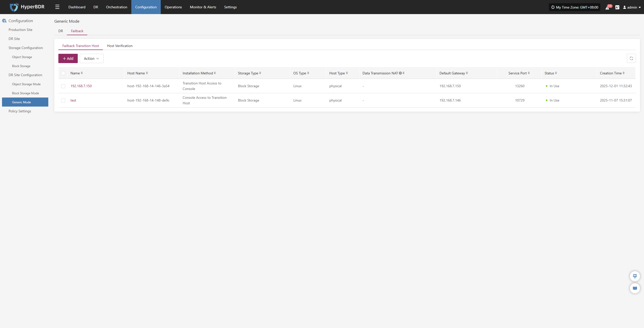This screenshot has height=328, width=644.
Task: Click the hamburger menu collapse icon
Action: [x=57, y=7]
